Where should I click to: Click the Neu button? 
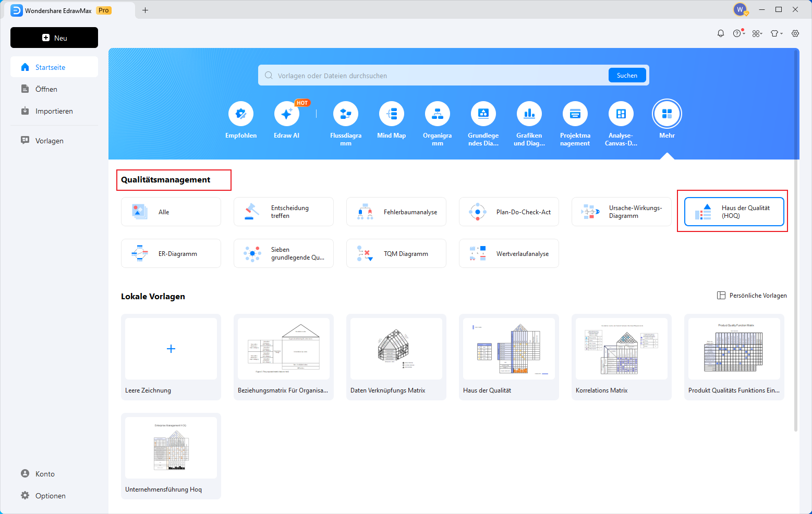[54, 38]
